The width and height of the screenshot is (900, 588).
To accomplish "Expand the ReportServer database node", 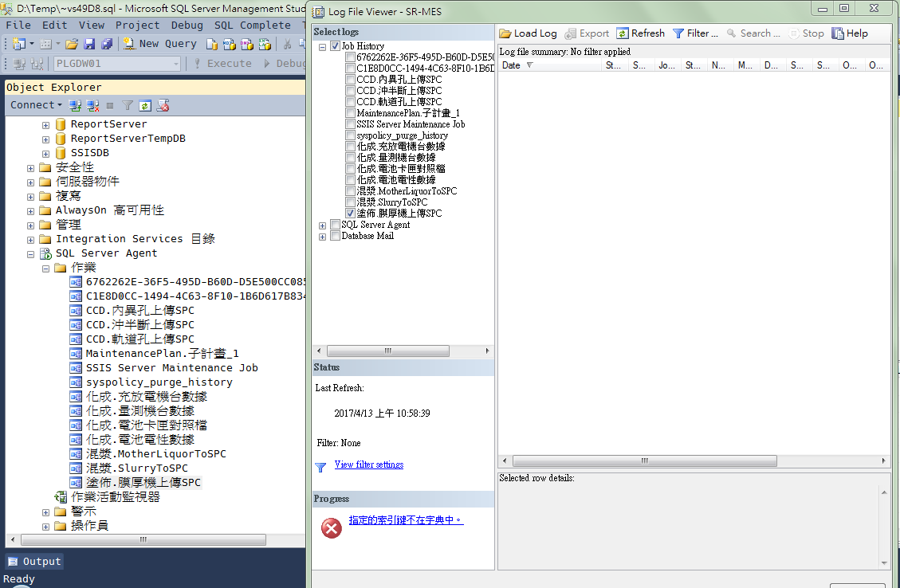I will 45,124.
